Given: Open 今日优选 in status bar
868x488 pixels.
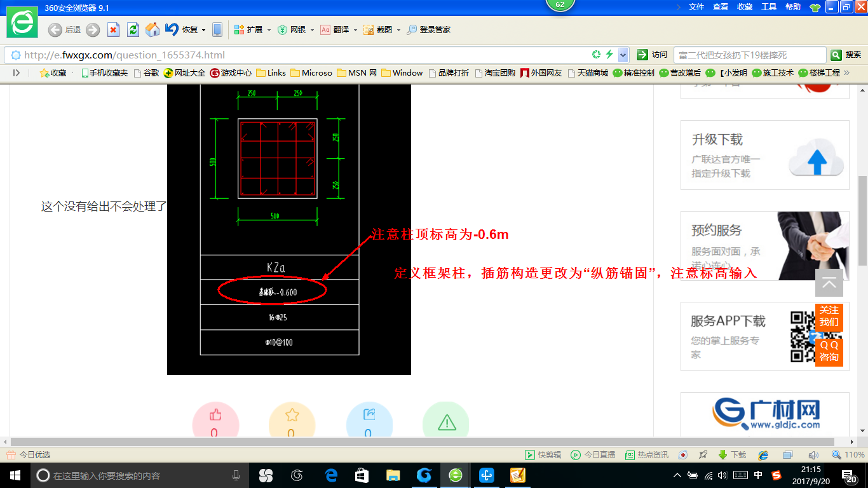Looking at the screenshot, I should 28,455.
